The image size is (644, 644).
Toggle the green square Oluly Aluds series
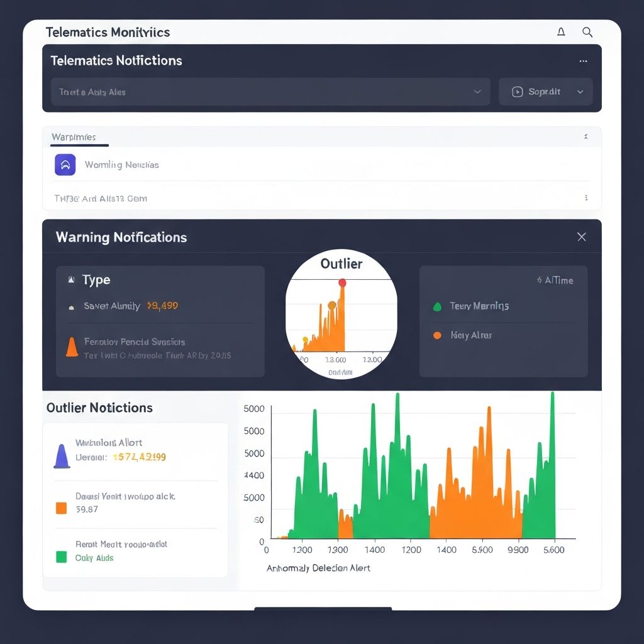tap(61, 557)
